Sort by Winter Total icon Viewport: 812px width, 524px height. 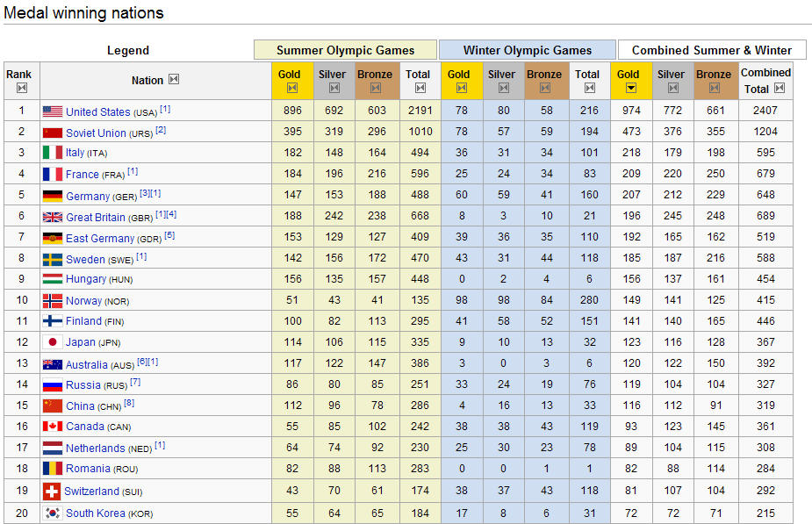pyautogui.click(x=590, y=88)
